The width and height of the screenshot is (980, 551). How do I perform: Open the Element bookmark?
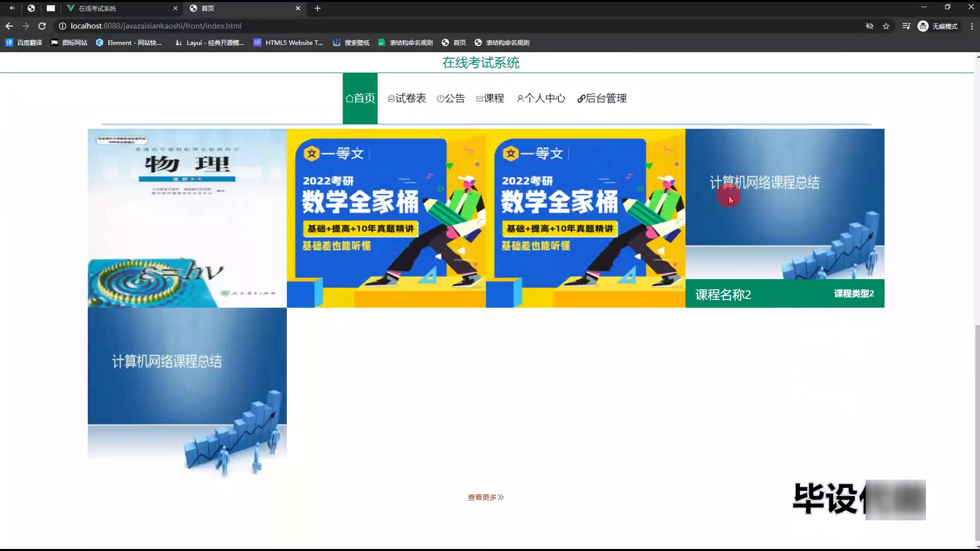tap(129, 43)
